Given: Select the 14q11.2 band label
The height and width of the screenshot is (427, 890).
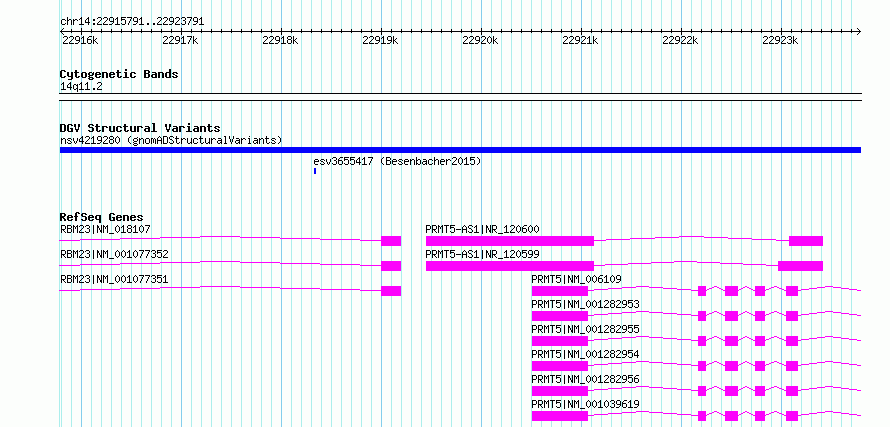Looking at the screenshot, I should click(x=81, y=87).
